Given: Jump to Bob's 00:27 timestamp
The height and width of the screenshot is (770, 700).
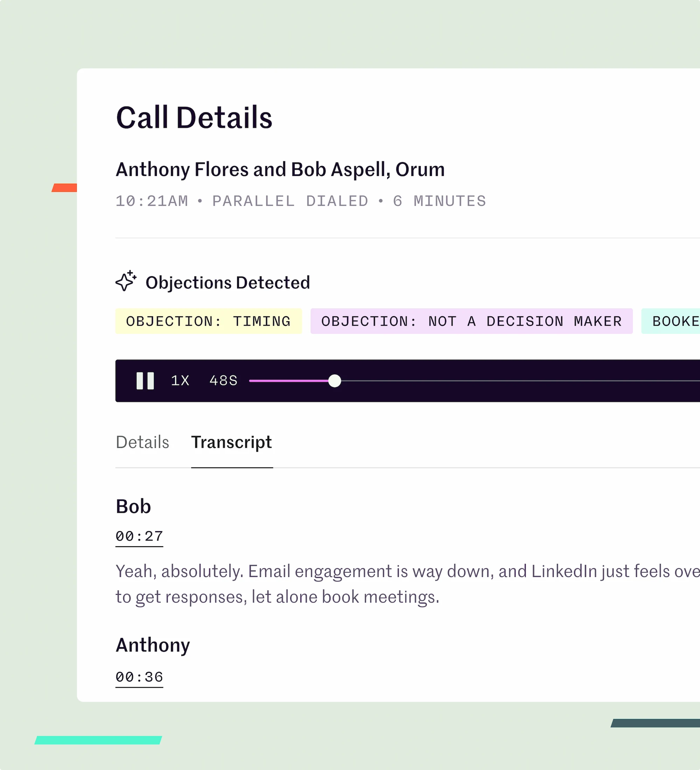Looking at the screenshot, I should (x=139, y=536).
